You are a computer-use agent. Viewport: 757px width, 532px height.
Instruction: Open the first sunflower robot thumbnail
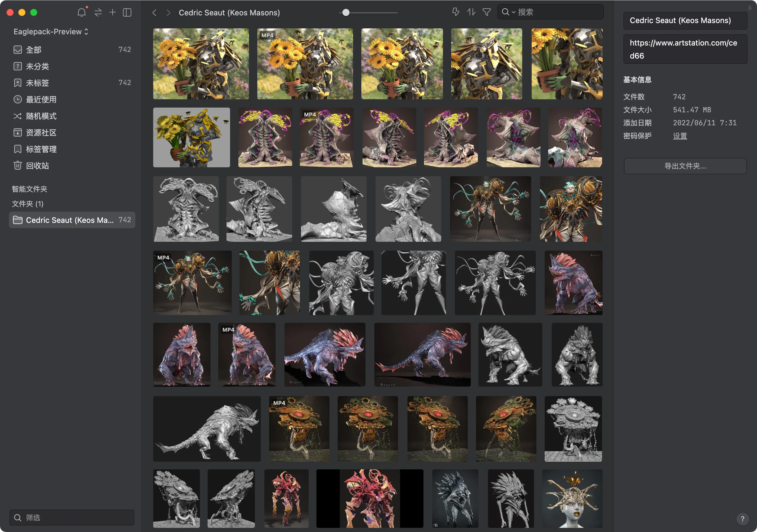[x=201, y=64]
